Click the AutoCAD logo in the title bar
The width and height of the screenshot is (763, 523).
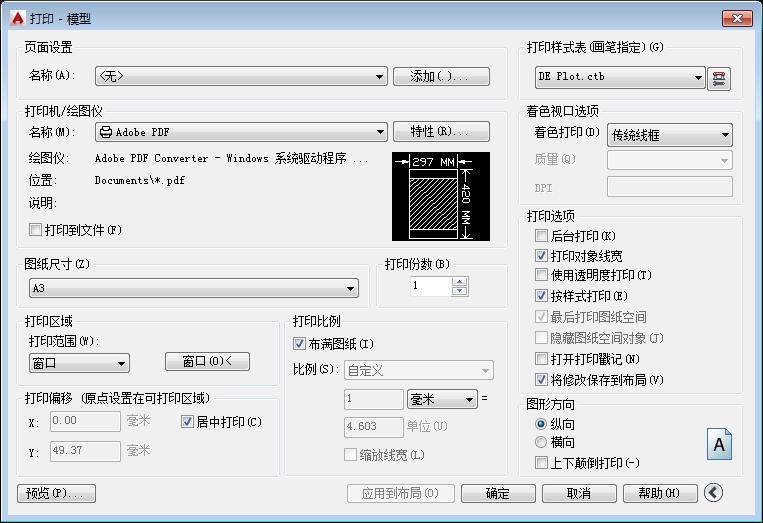point(18,18)
